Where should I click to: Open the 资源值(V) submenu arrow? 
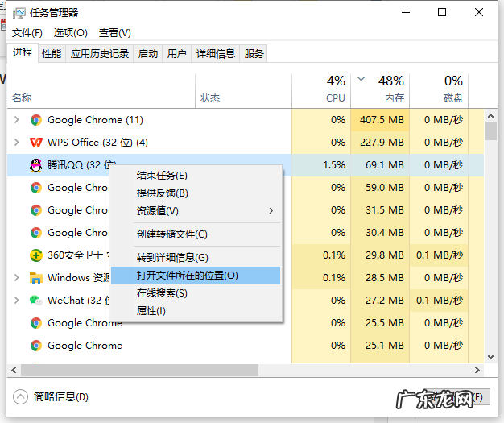click(271, 211)
